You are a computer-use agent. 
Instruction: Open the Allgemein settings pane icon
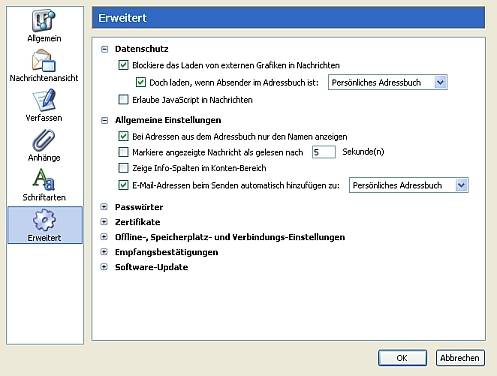44,21
